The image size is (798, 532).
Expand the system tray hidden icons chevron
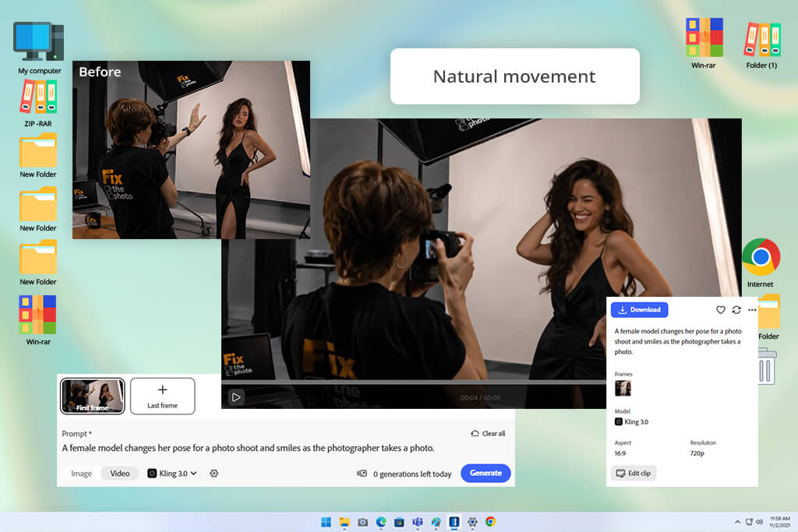coord(737,522)
